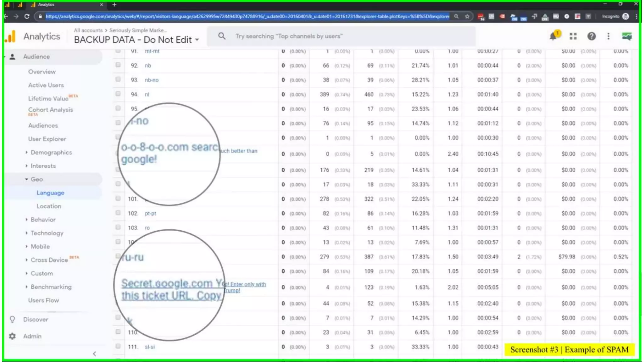Open the three-dot more options menu

pos(608,36)
